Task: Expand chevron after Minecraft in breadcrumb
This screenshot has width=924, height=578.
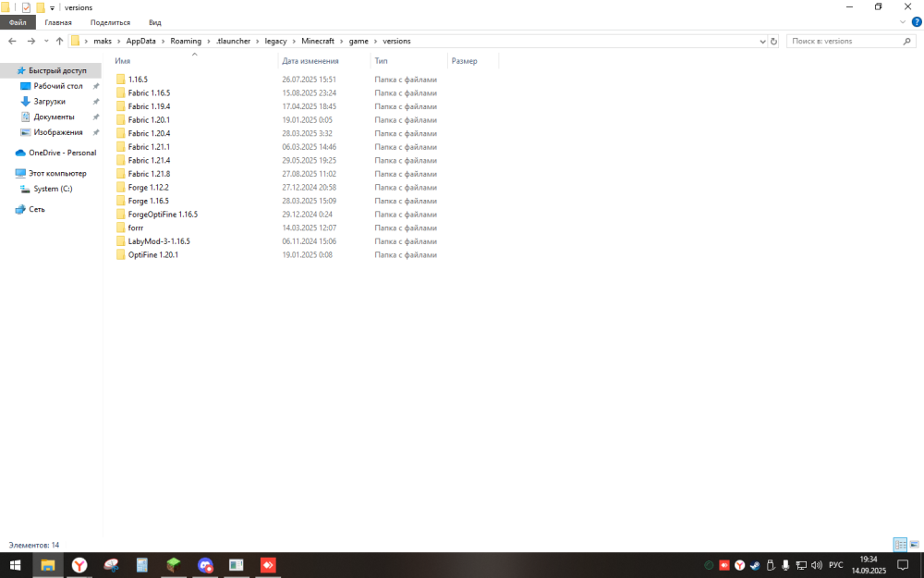Action: click(x=341, y=42)
